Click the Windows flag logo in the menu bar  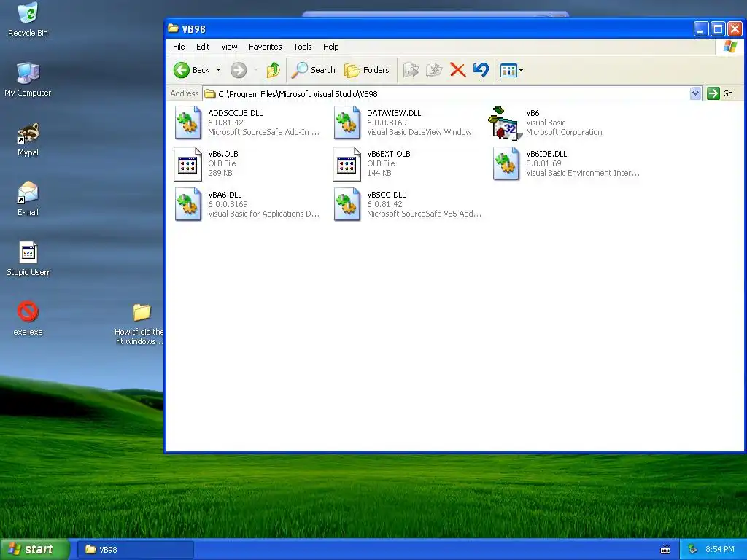(729, 47)
